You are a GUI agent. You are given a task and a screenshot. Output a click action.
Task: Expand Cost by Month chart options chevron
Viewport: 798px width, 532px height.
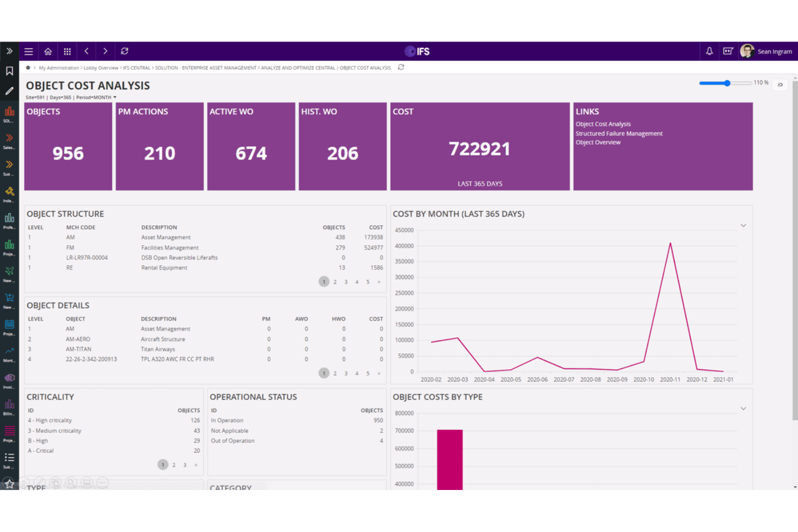[x=743, y=225]
